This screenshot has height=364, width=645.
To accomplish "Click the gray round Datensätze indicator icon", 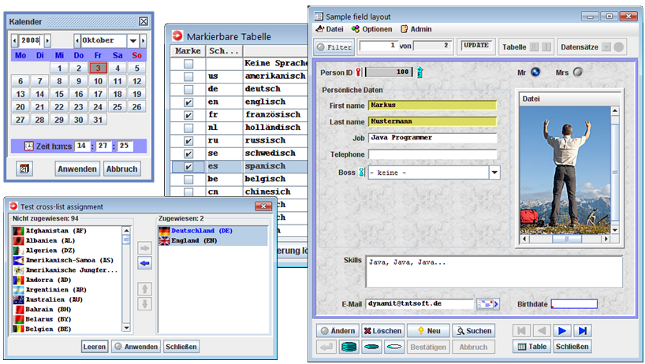I will [x=619, y=47].
